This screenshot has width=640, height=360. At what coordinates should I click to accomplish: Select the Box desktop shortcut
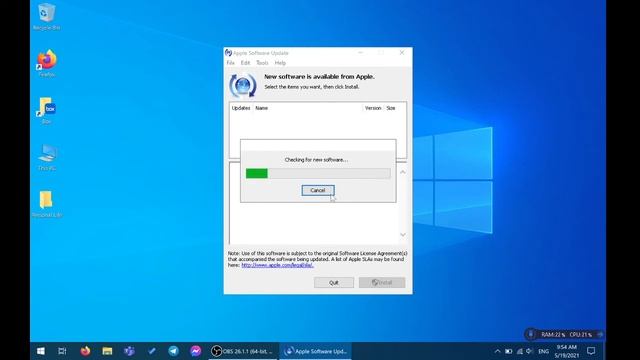[47, 110]
